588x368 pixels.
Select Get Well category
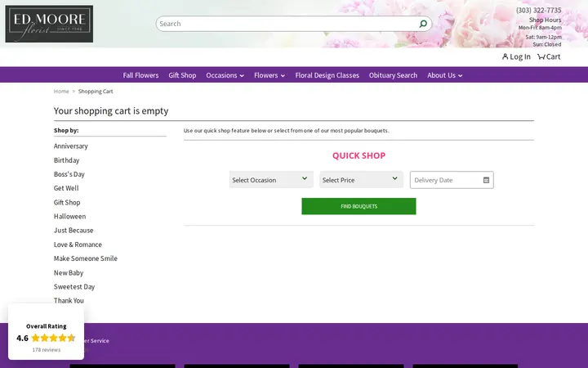66,188
